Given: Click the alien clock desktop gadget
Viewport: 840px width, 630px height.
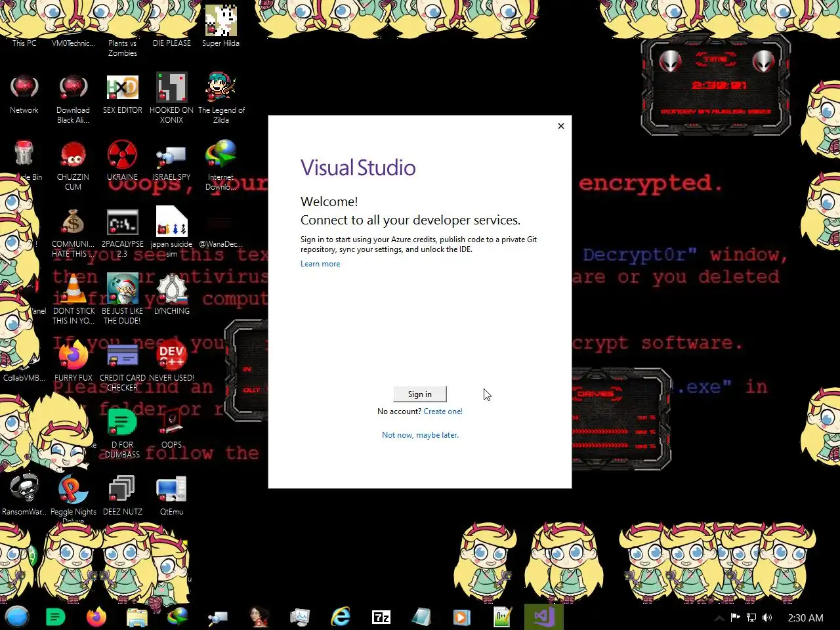Looking at the screenshot, I should tap(715, 85).
